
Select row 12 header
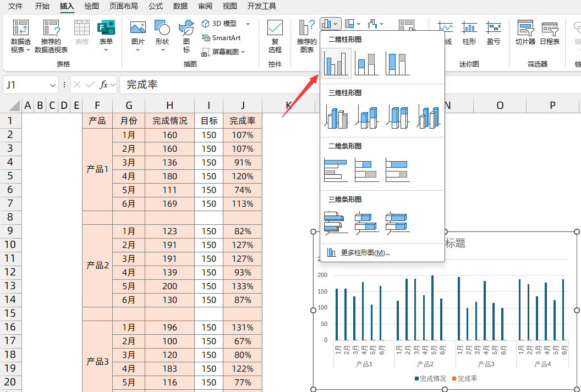pyautogui.click(x=10, y=272)
